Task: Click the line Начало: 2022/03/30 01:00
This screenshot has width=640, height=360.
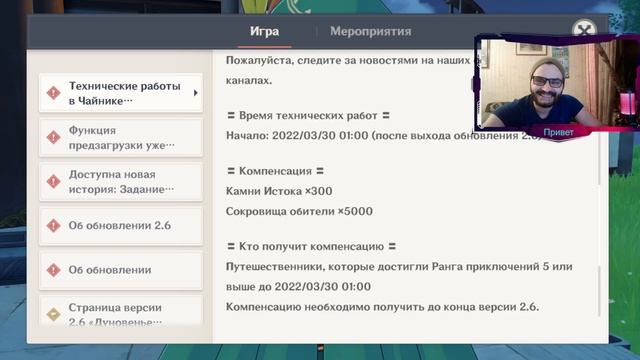Action: click(297, 136)
